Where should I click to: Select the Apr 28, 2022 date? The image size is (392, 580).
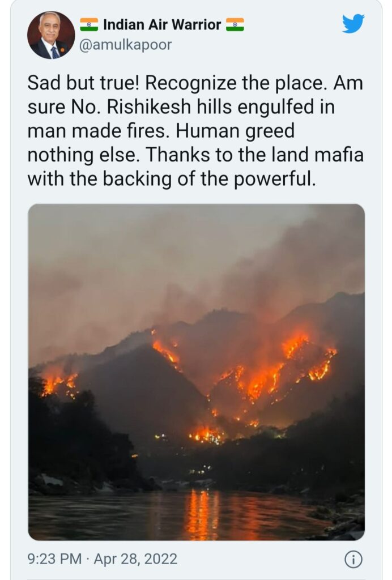(x=135, y=558)
